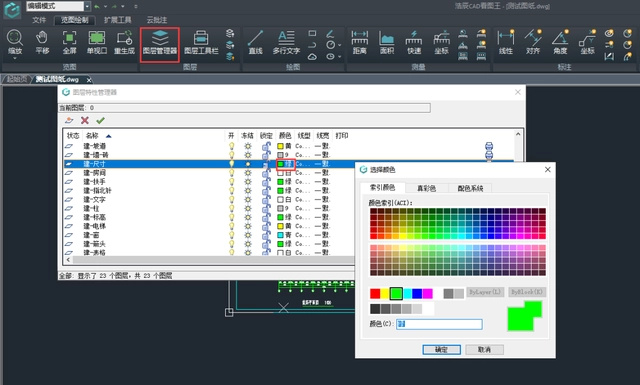Confirm color with the 确定 button

(x=442, y=349)
